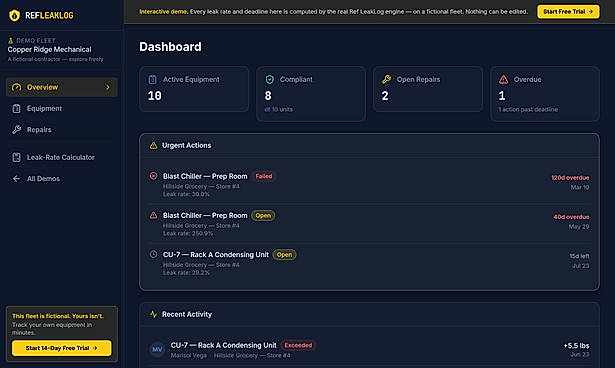Open CU-7 Rack A entry in Recent Activity

369,349
